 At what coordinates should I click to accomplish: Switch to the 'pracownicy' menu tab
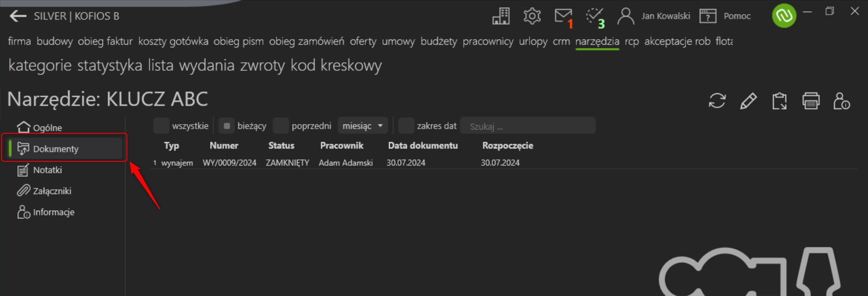488,42
